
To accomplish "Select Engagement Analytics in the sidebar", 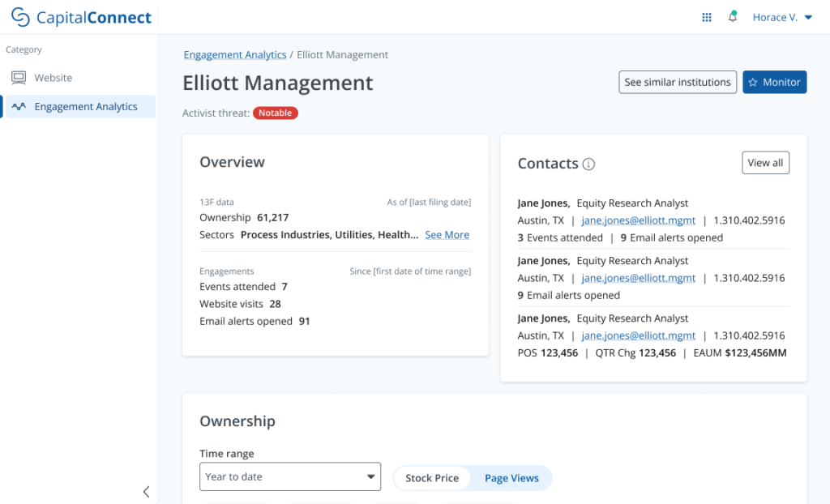I will pyautogui.click(x=86, y=106).
